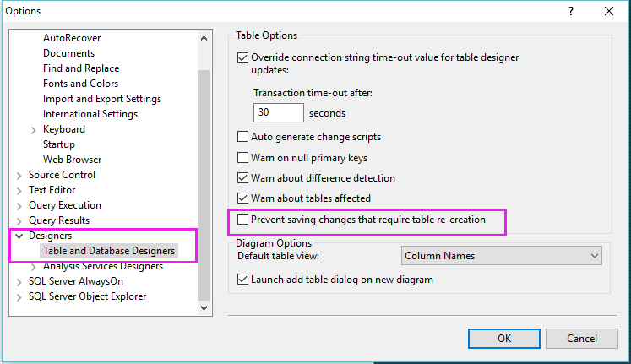Collapse the Designers node
631x364 pixels.
point(19,236)
